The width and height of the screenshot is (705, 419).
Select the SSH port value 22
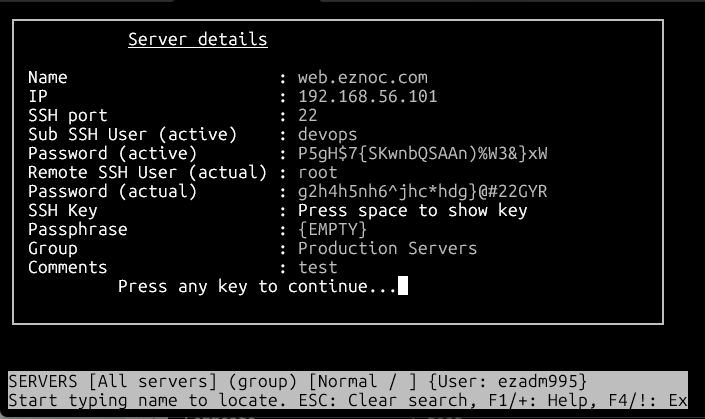click(x=308, y=116)
